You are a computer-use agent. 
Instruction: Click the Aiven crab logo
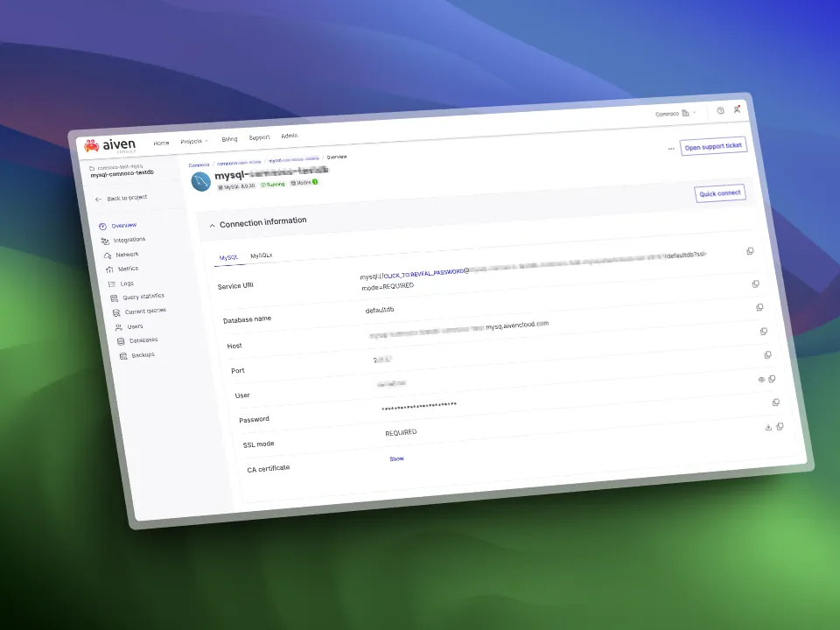[x=92, y=145]
